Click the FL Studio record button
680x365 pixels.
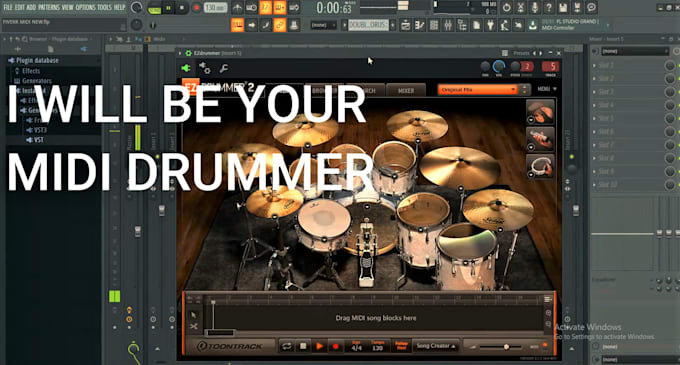click(196, 8)
